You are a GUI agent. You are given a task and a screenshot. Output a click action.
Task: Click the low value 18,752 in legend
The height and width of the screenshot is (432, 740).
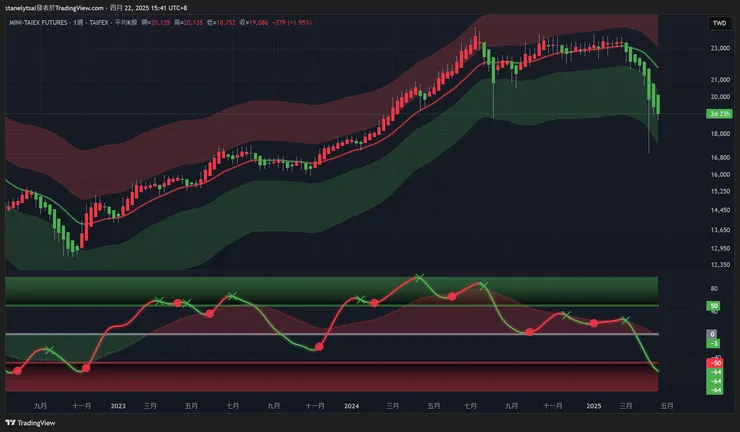226,22
